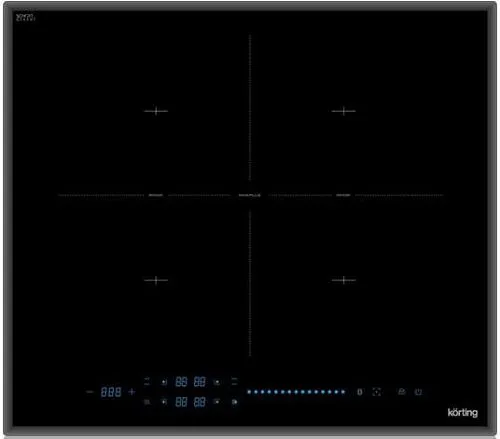500x439 pixels.
Task: Tap the lower-left function icon in zone controls
Action: pos(147,402)
